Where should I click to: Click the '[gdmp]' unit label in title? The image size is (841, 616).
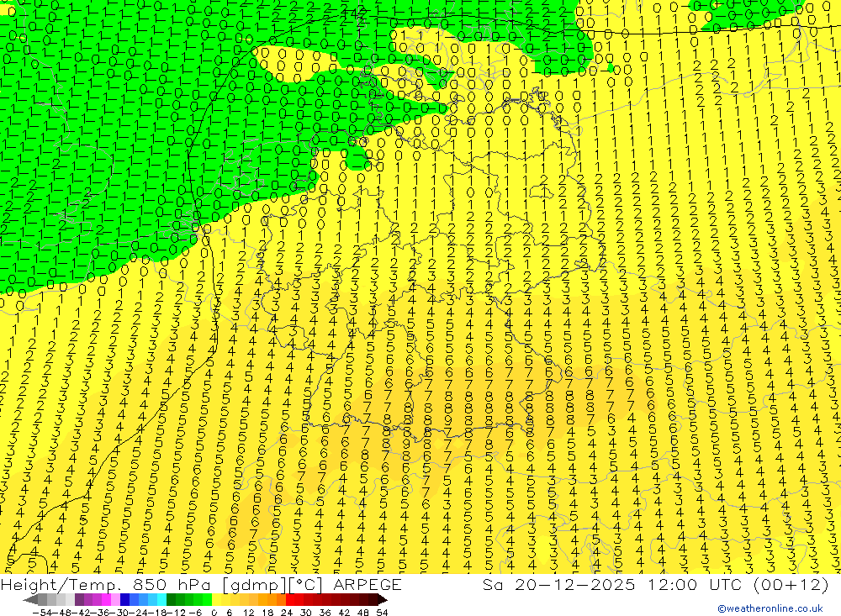point(255,585)
